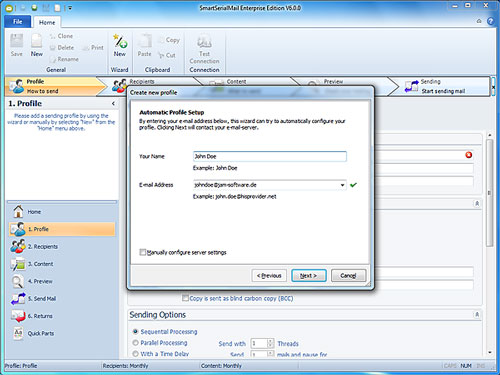Click the Rename ribbon command
The width and height of the screenshot is (500, 375).
point(64,59)
